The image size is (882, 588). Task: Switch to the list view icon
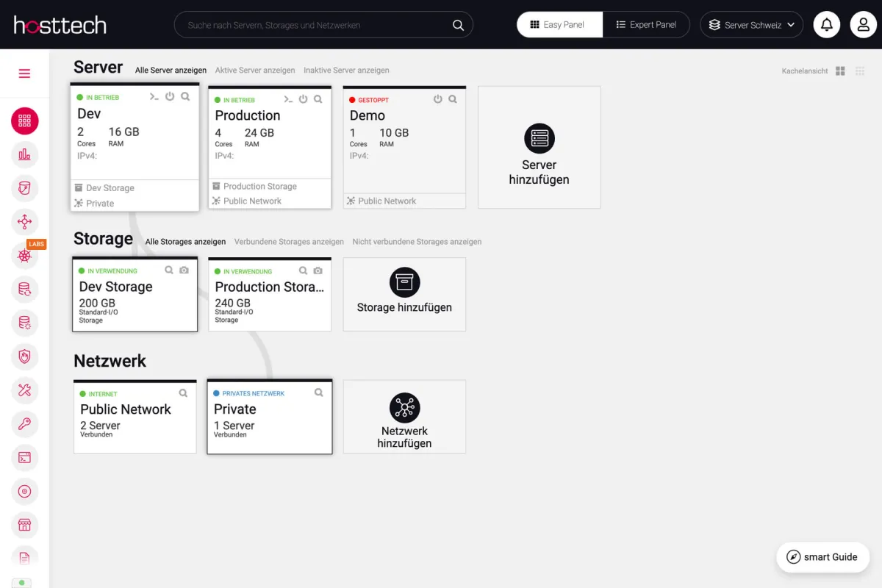coord(859,71)
